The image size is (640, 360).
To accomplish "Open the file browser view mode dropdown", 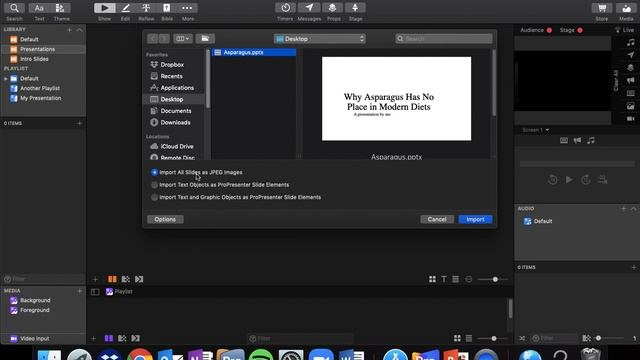I will tap(182, 39).
